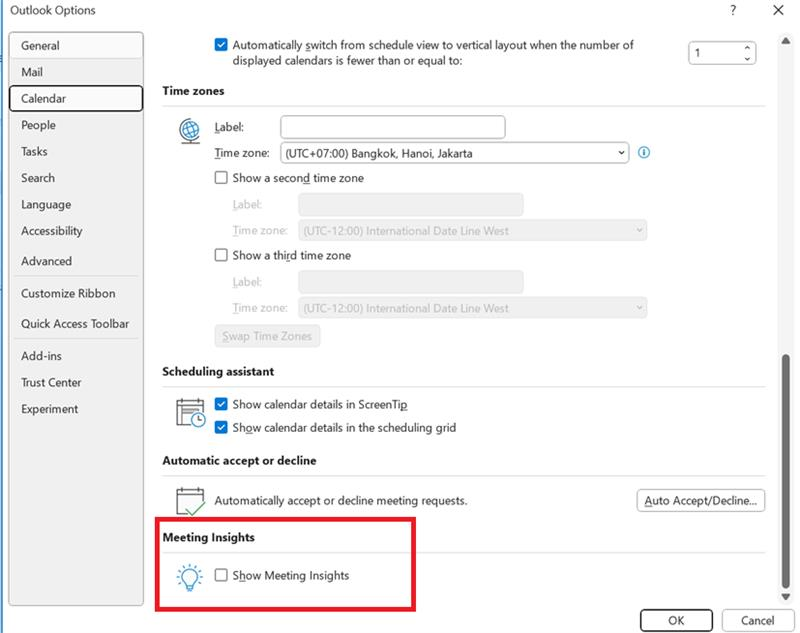Image resolution: width=800 pixels, height=633 pixels.
Task: Select the Search options category
Action: coord(76,178)
